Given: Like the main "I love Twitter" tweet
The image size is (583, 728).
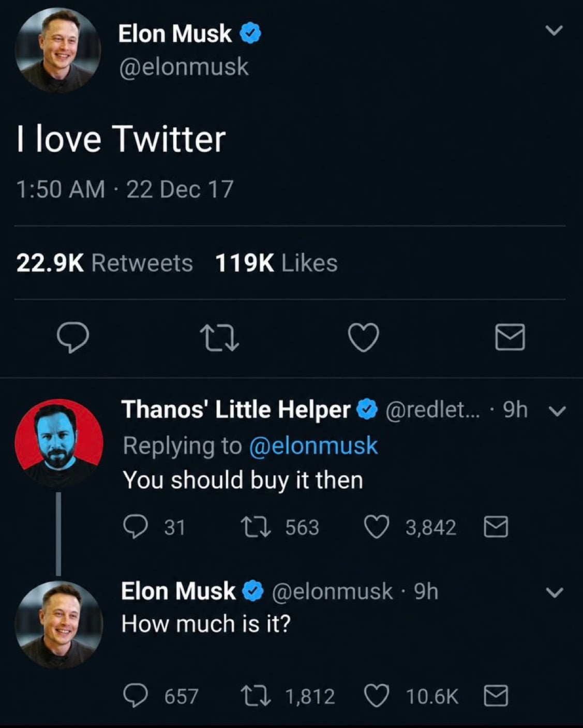Looking at the screenshot, I should pyautogui.click(x=364, y=338).
